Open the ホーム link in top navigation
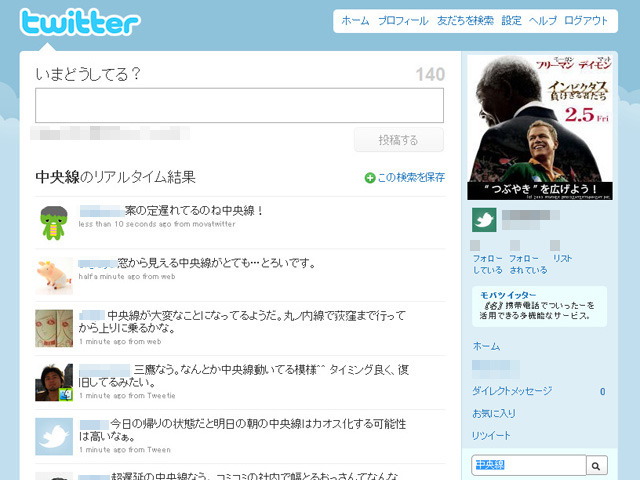The height and width of the screenshot is (480, 640). (x=355, y=21)
